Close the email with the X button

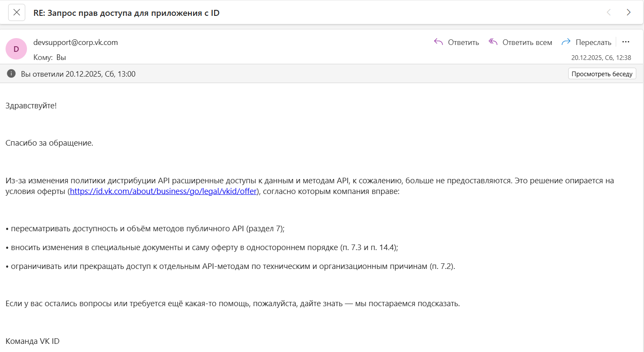(x=17, y=12)
